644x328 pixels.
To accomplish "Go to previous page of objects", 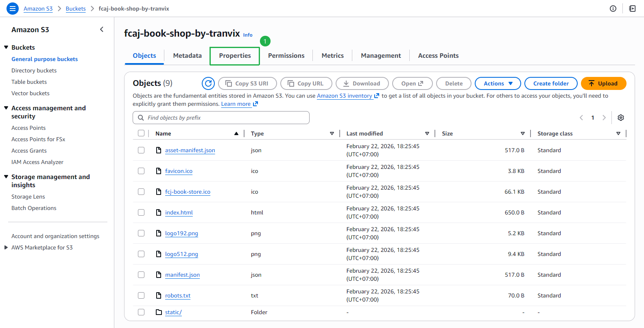I will pyautogui.click(x=581, y=118).
